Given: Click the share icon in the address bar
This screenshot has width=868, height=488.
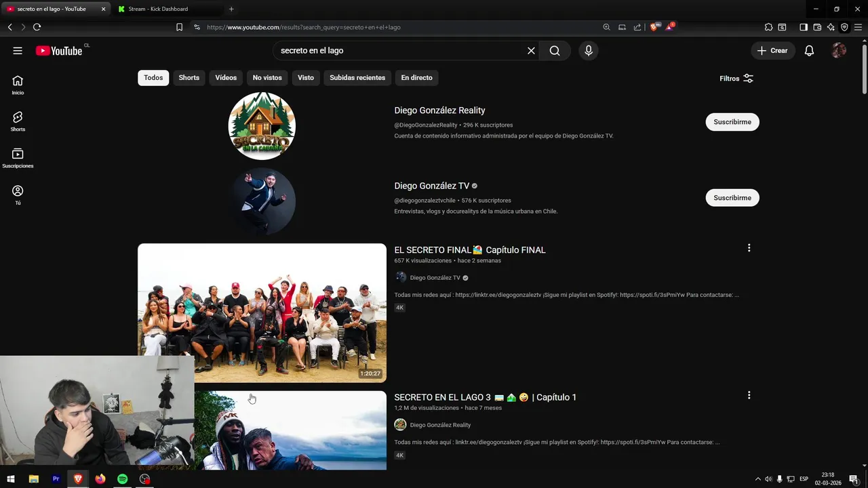Looking at the screenshot, I should pyautogui.click(x=637, y=27).
